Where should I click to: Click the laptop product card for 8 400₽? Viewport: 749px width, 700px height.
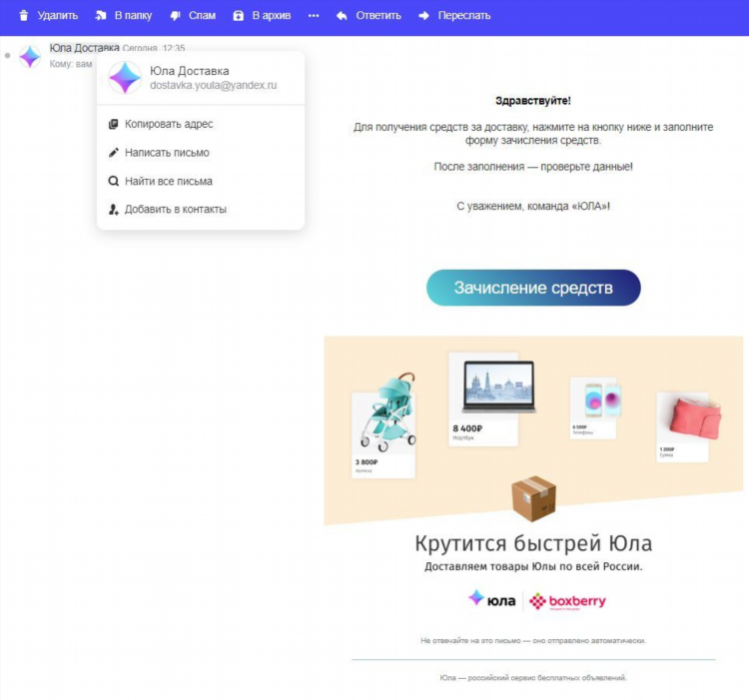492,399
